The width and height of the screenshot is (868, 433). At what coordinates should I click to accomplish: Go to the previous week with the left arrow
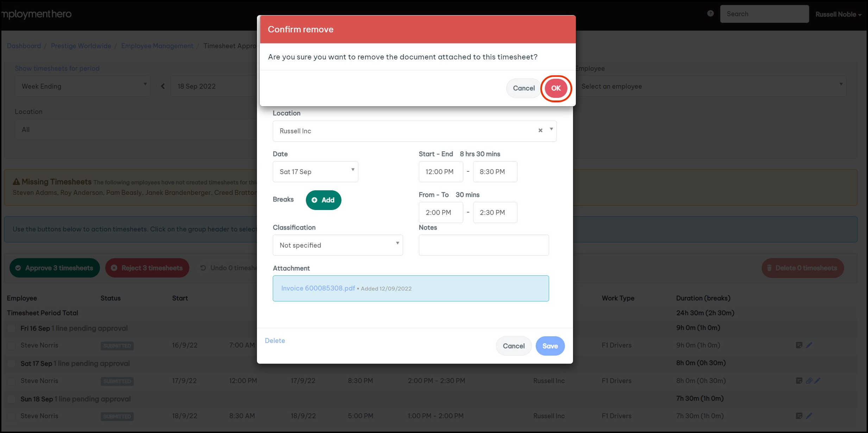(163, 86)
